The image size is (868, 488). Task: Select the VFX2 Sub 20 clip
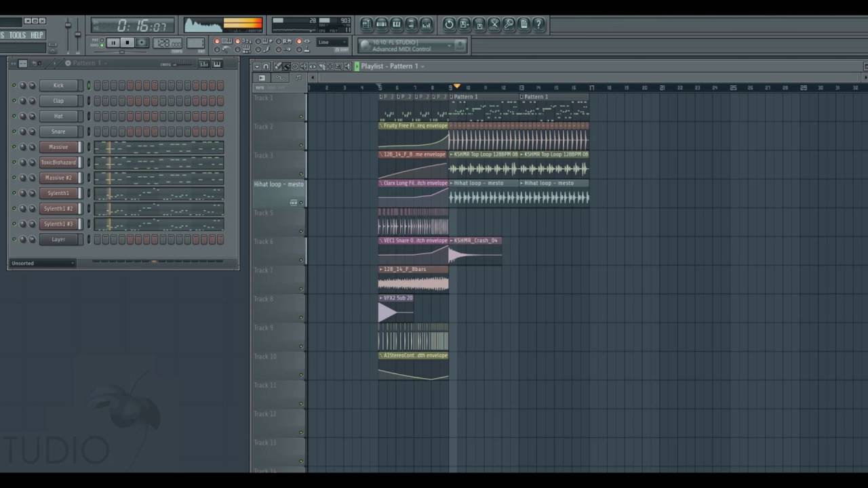click(396, 308)
